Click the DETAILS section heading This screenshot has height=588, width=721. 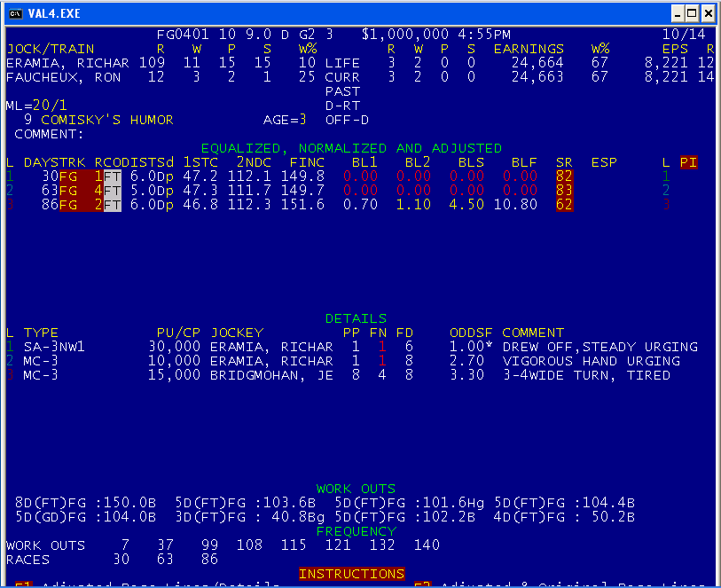pos(356,318)
